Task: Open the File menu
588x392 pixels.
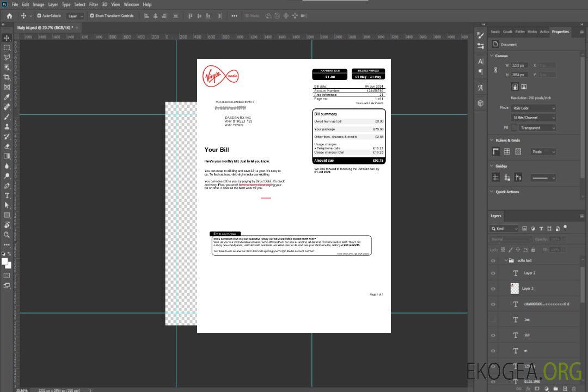Action: point(15,4)
